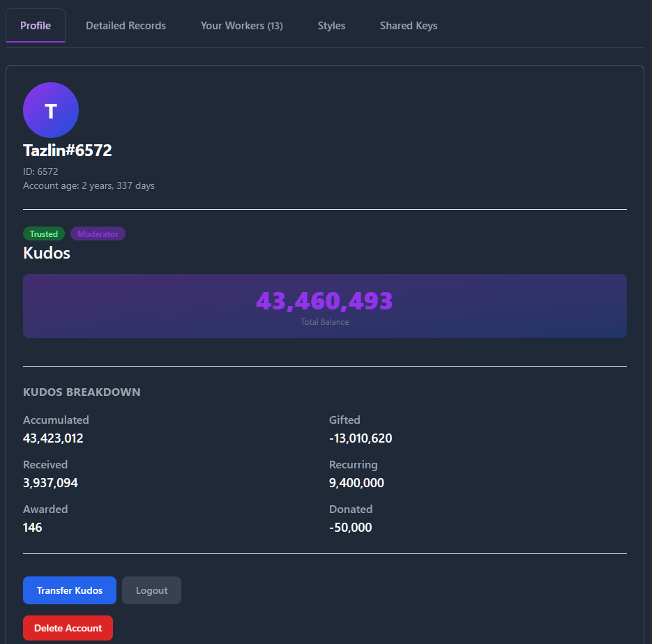
Task: Click the Recurring value 9,400,000
Action: pyautogui.click(x=356, y=483)
